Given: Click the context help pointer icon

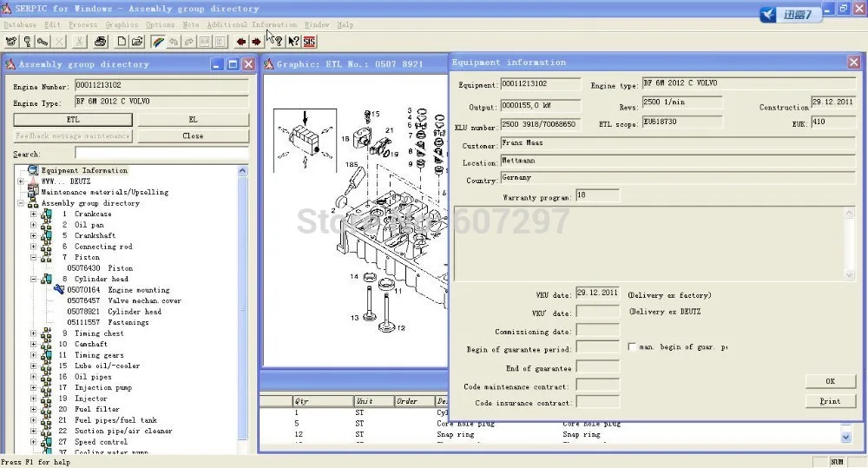Looking at the screenshot, I should (x=293, y=42).
